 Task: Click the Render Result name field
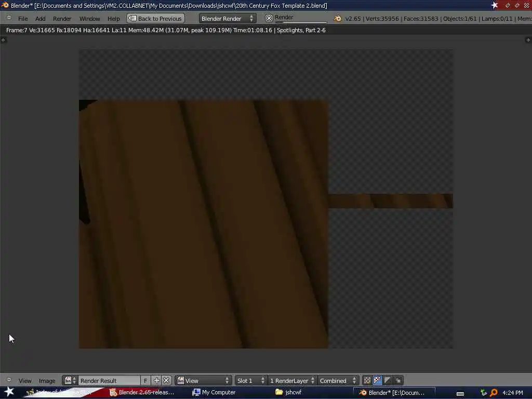[109, 380]
